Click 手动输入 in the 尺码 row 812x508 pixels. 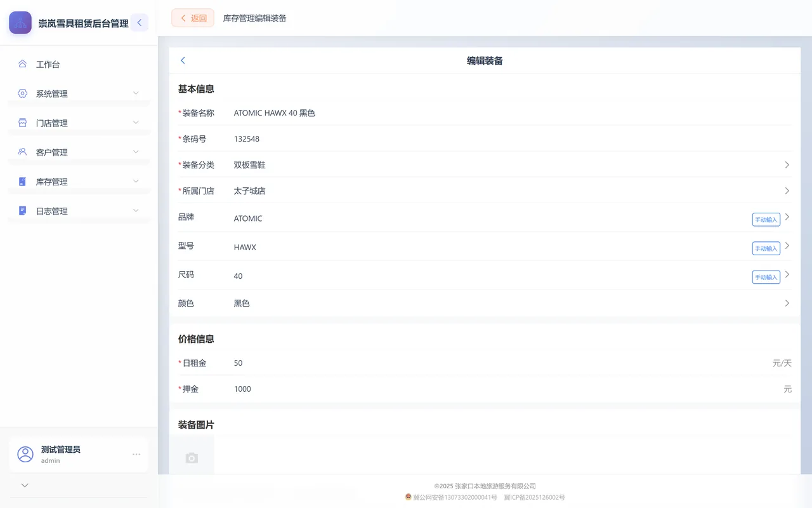click(766, 277)
